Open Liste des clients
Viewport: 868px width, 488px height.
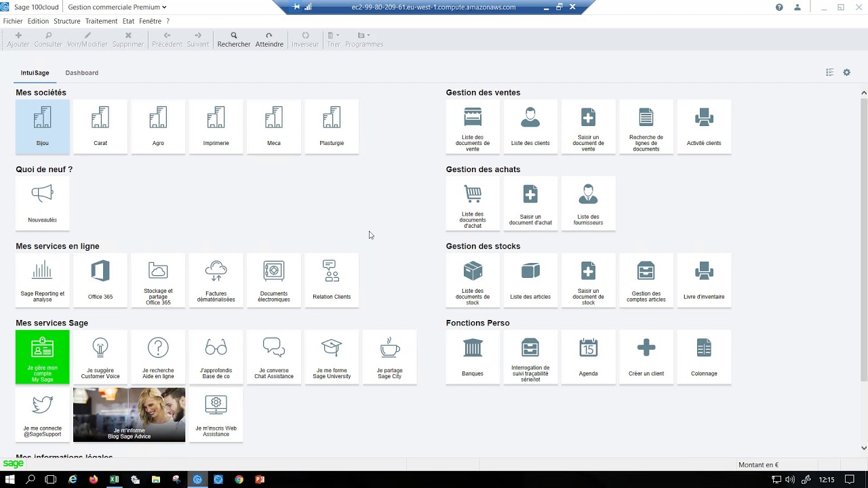coord(530,127)
